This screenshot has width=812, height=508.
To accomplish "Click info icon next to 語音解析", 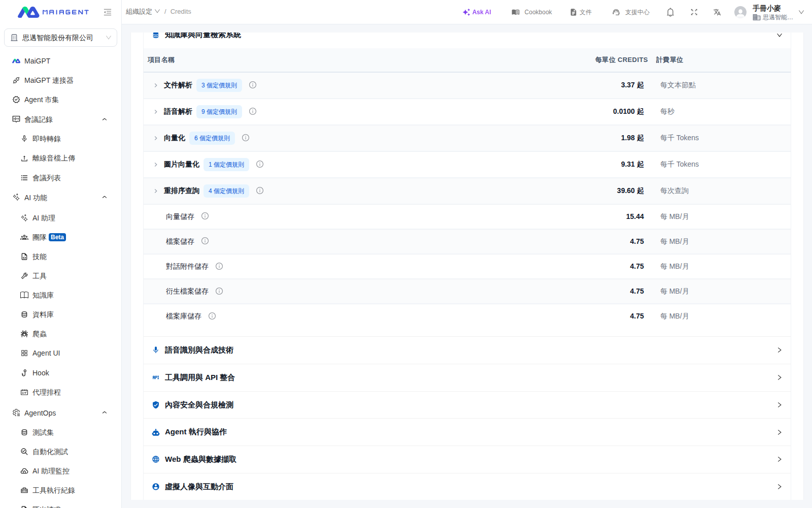I will 253,111.
